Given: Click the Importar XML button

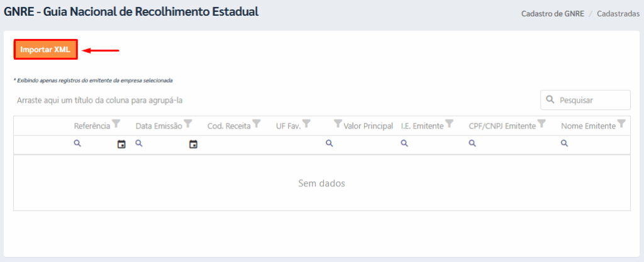Looking at the screenshot, I should point(45,50).
